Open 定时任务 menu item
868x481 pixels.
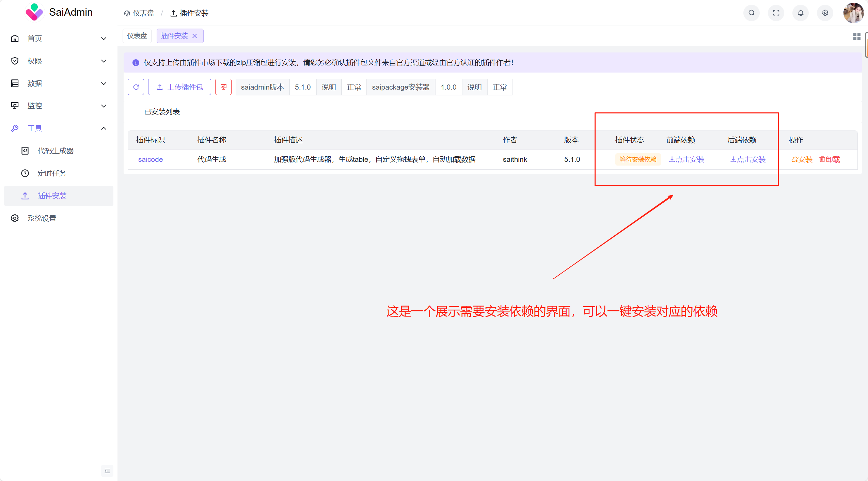click(x=59, y=173)
